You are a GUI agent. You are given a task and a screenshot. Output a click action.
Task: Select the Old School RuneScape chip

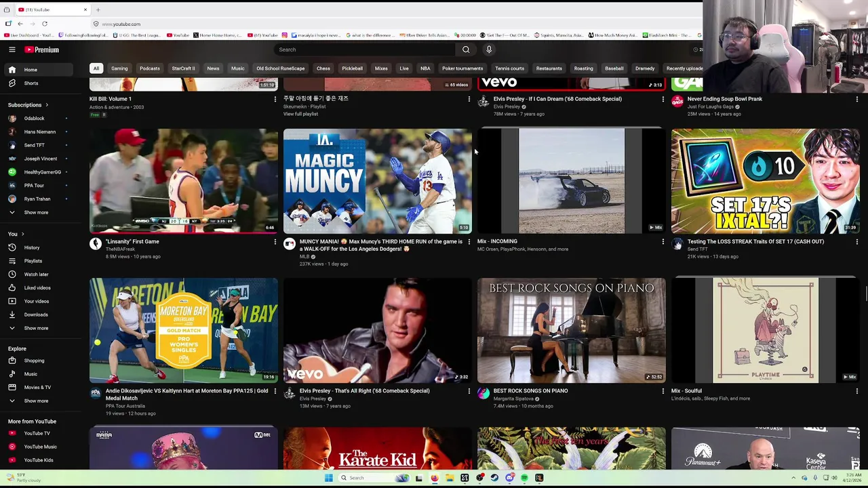pyautogui.click(x=280, y=68)
